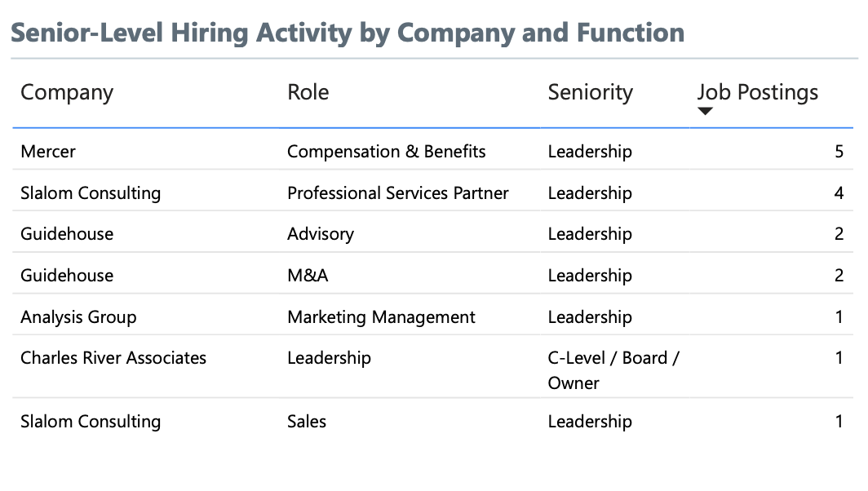This screenshot has width=868, height=491.
Task: Click the Analysis Group company cell
Action: [78, 317]
